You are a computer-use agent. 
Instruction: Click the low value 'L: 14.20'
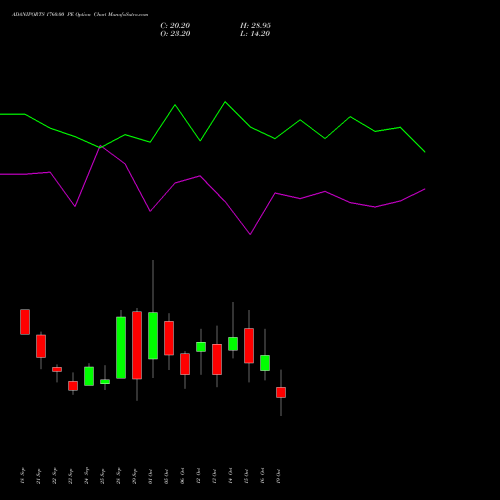click(255, 34)
